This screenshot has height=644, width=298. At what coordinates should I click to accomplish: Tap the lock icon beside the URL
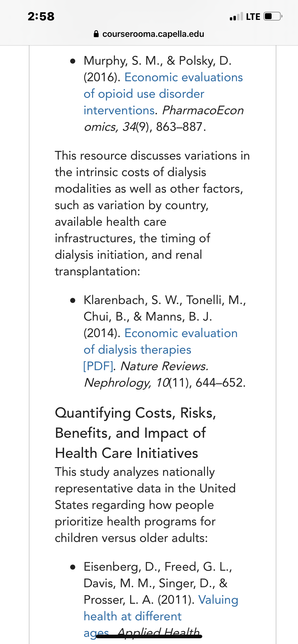pos(96,34)
